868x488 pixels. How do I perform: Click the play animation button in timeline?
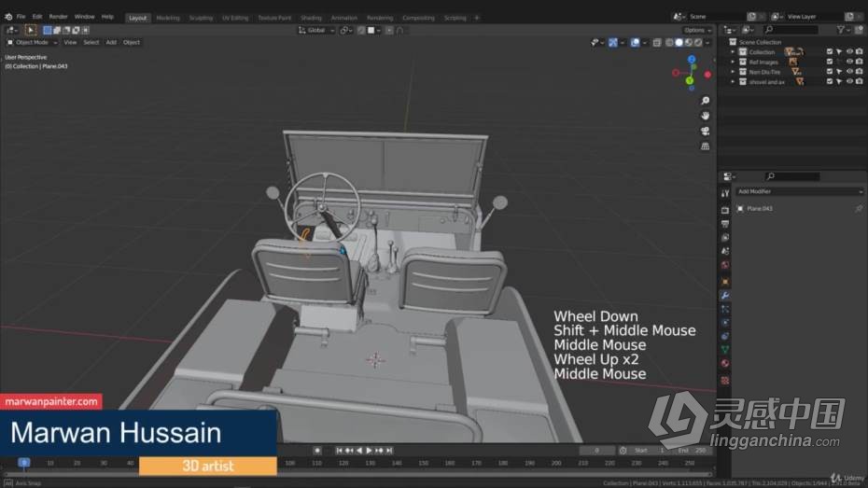point(370,451)
